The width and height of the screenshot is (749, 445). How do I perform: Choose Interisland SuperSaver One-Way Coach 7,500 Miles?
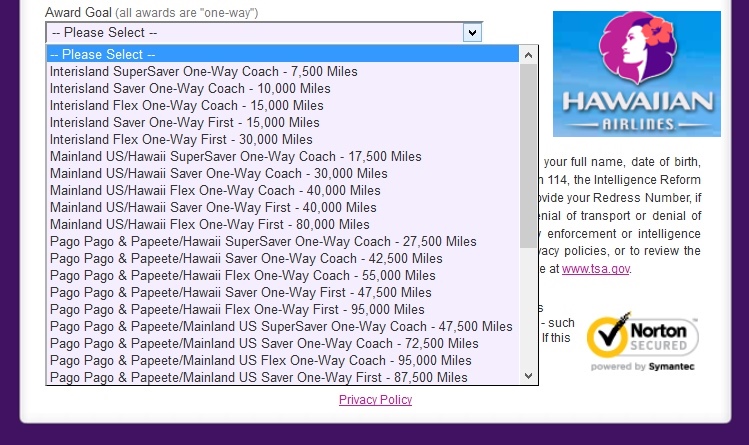point(283,71)
